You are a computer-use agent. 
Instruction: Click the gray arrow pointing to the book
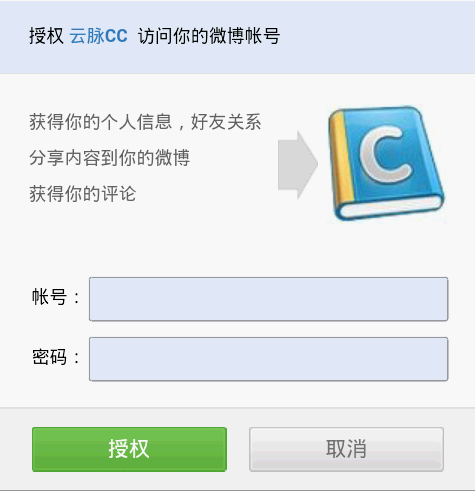click(298, 165)
